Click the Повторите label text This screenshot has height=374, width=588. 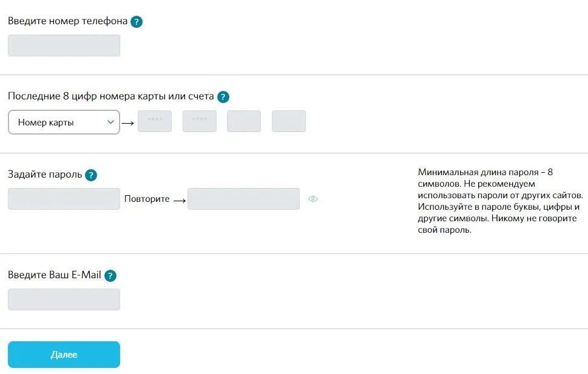click(x=147, y=199)
